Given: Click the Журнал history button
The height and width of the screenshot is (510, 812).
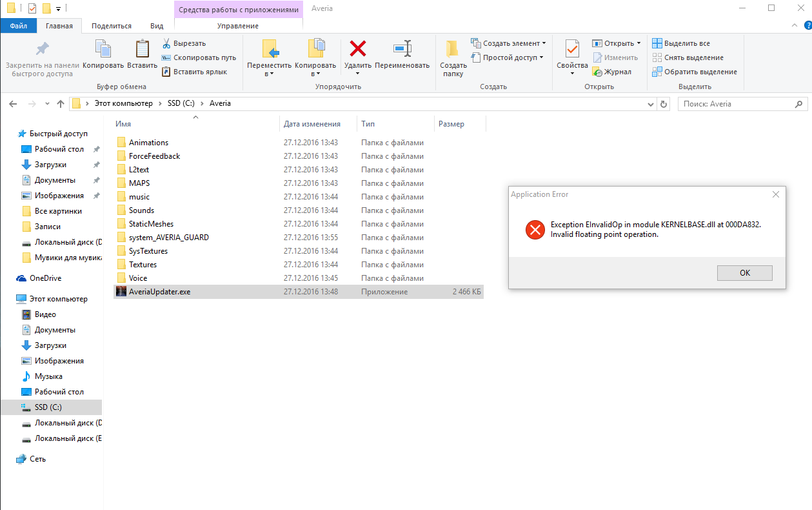Looking at the screenshot, I should coord(612,72).
